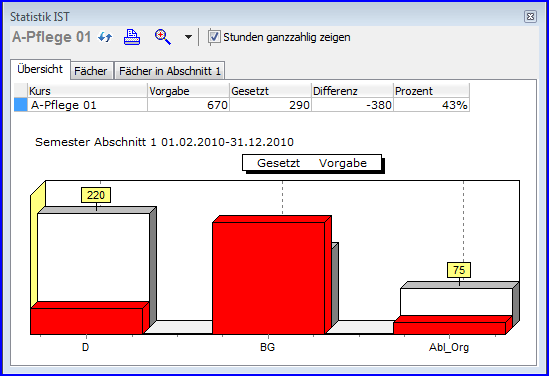Click the Gesetzt column header
The image size is (549, 376).
click(x=270, y=91)
